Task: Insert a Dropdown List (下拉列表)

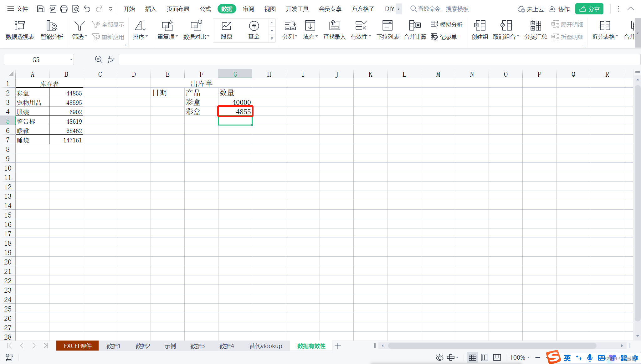Action: [x=388, y=30]
